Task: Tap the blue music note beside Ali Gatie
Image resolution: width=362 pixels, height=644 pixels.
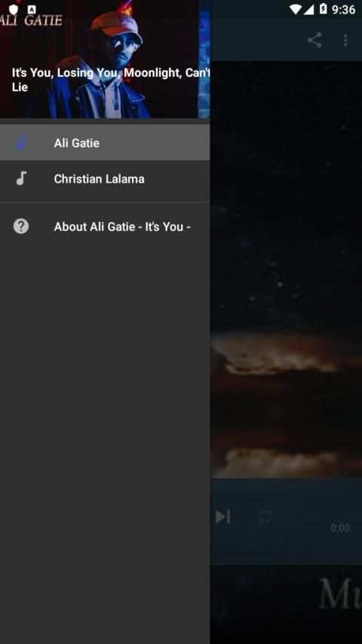Action: (21, 143)
